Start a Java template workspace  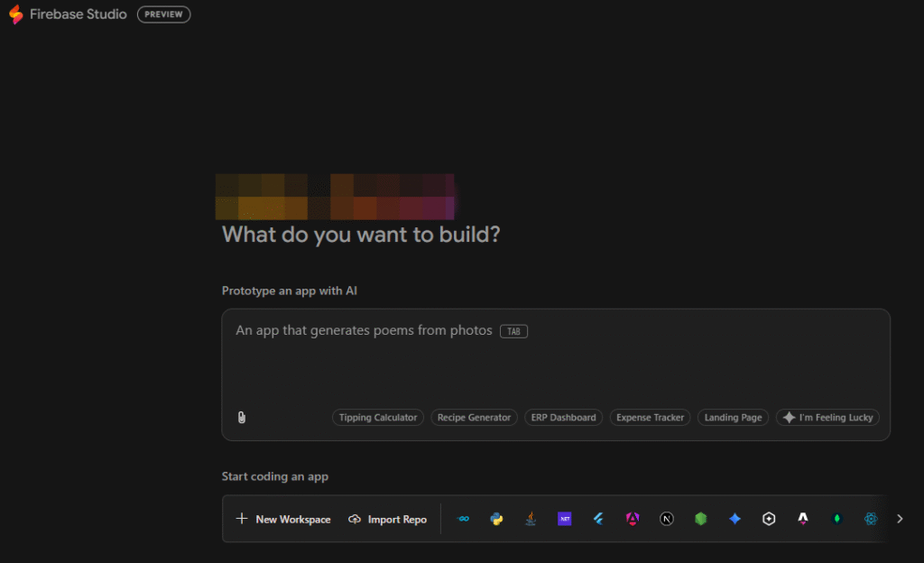pyautogui.click(x=531, y=519)
